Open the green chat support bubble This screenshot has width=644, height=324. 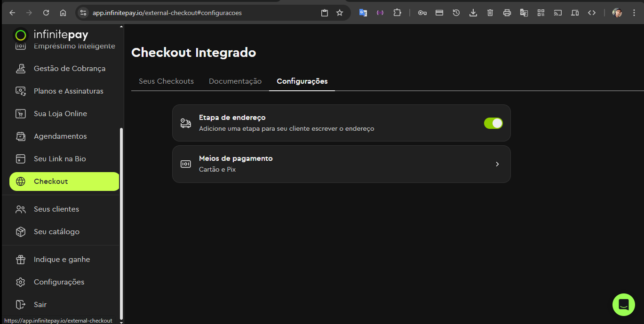click(623, 304)
